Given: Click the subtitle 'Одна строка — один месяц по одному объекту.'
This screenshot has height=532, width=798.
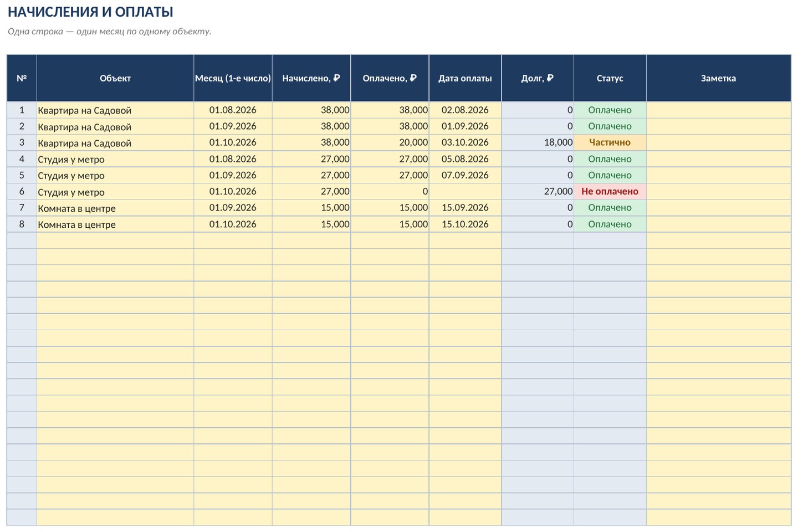Looking at the screenshot, I should coord(110,31).
